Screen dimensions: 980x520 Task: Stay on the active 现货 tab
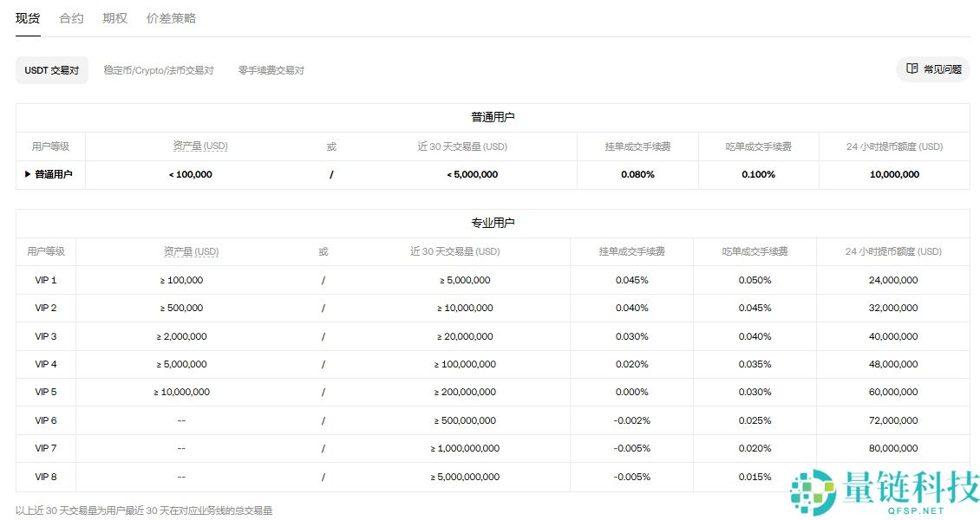[x=27, y=17]
